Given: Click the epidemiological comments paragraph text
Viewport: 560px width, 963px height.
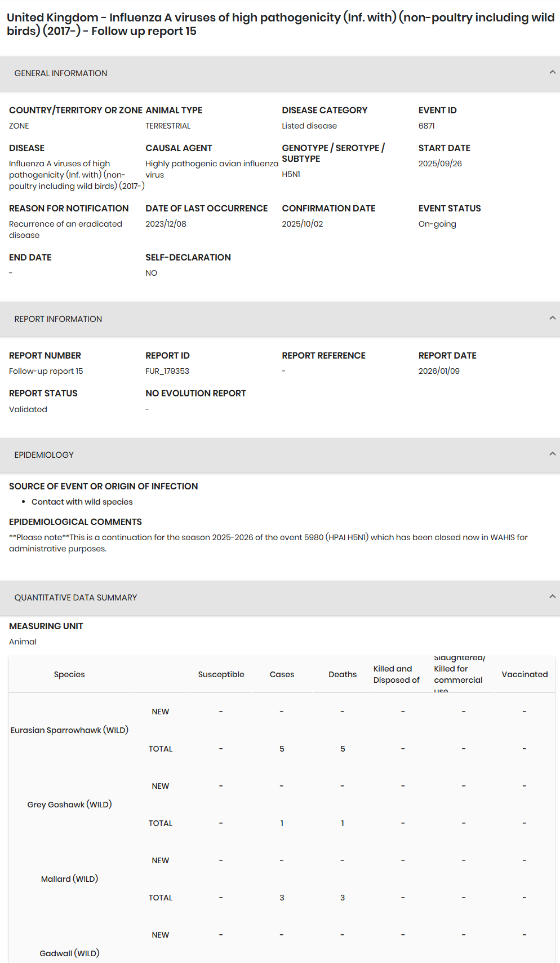Looking at the screenshot, I should 268,543.
